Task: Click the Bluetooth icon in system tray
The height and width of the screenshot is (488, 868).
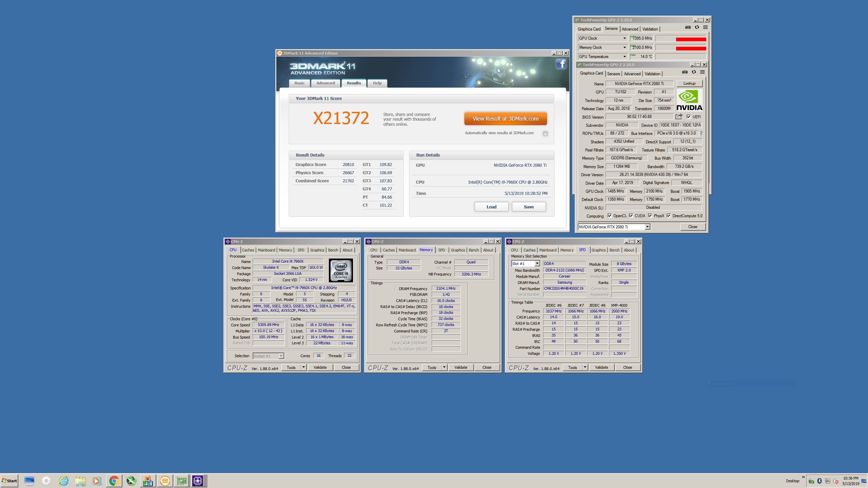Action: (x=820, y=481)
